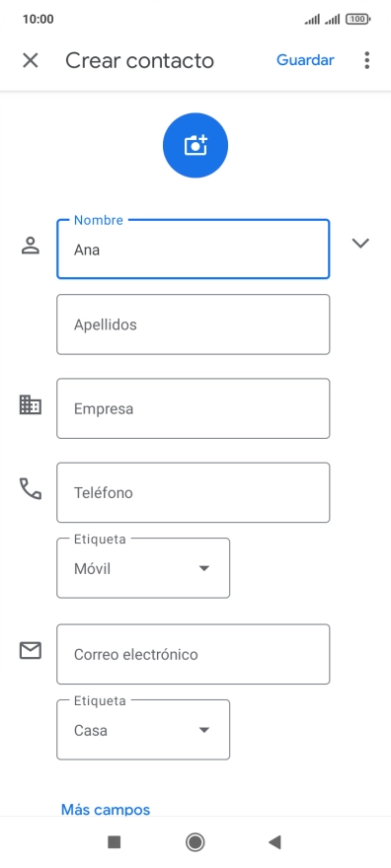Image resolution: width=391 pixels, height=868 pixels.
Task: Tap the add contact photo camera icon
Action: (x=195, y=146)
